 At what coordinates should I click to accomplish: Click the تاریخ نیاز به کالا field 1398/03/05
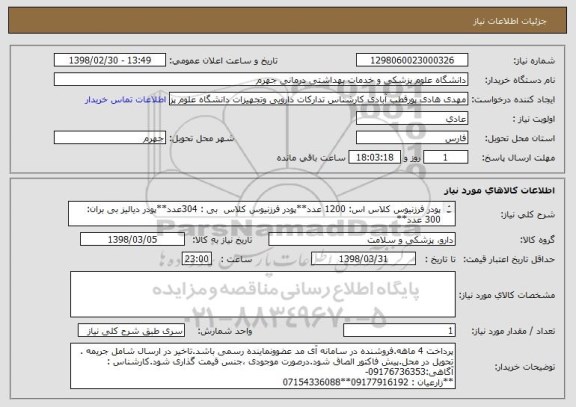pyautogui.click(x=132, y=239)
